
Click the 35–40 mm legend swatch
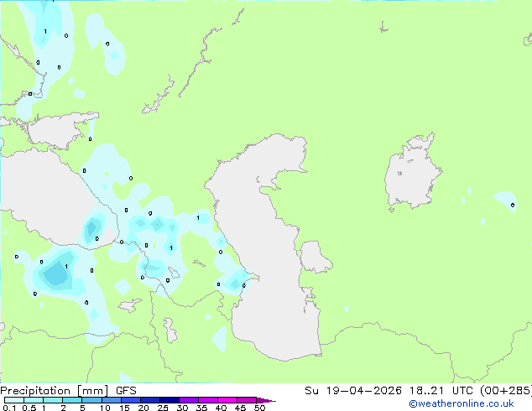pos(207,400)
